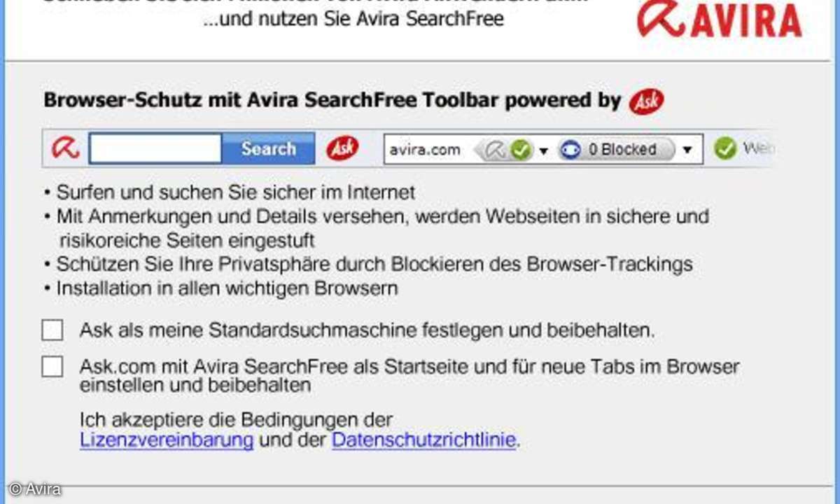
Task: Open the Lizenzvereinbarung link
Action: [x=167, y=440]
